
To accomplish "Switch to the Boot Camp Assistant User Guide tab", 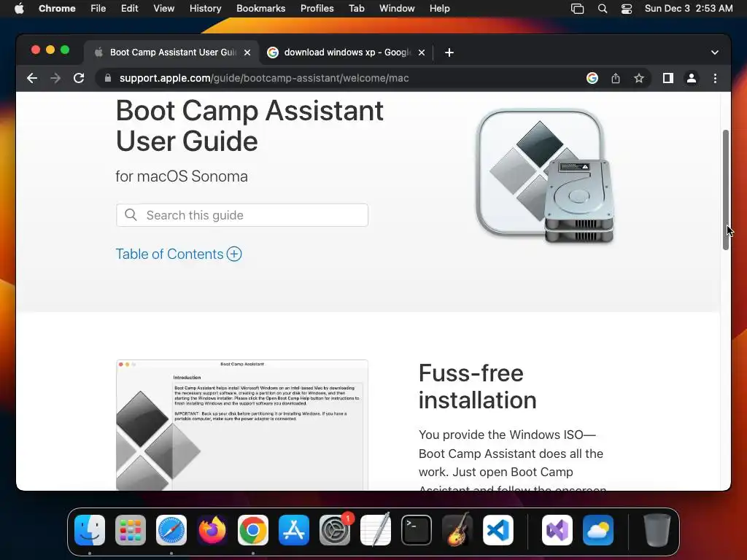I will tap(172, 52).
